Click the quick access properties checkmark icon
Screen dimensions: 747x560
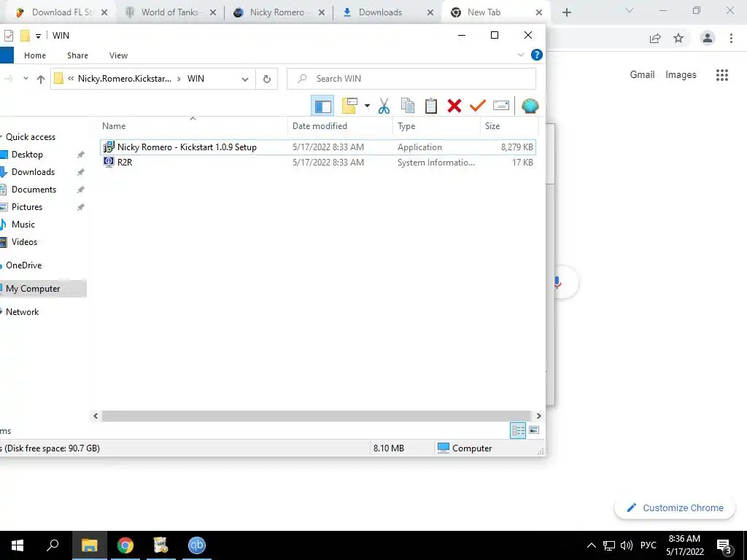pos(8,35)
